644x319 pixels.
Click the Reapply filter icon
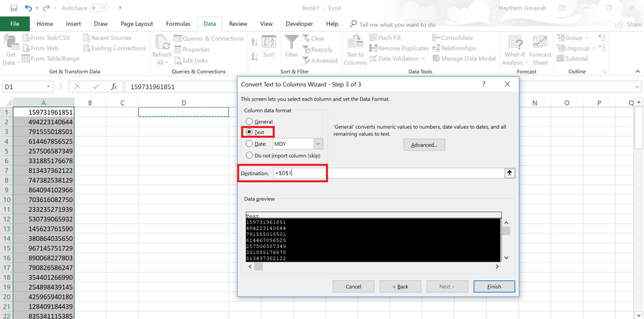(x=307, y=50)
